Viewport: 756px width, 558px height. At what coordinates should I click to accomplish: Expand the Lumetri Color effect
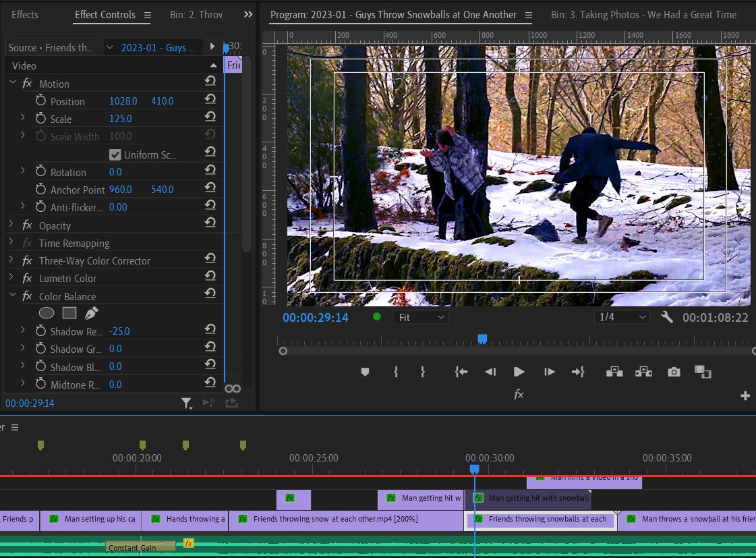coord(11,277)
